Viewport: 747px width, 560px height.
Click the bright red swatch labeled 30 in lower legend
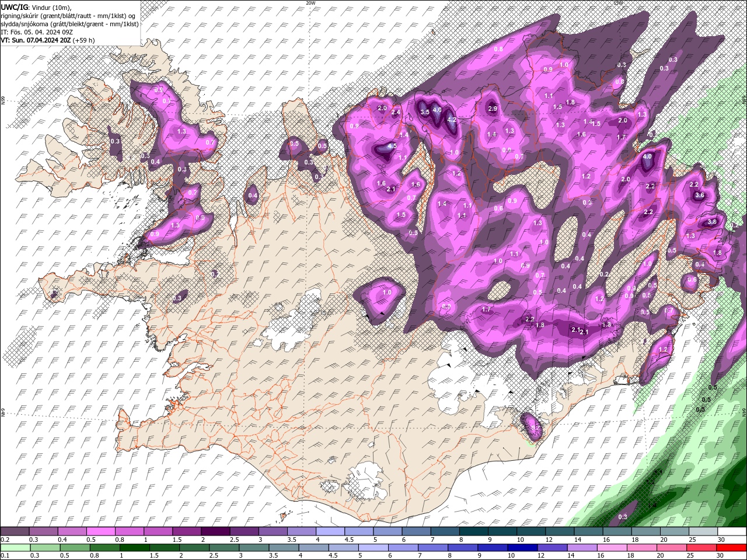point(731,548)
